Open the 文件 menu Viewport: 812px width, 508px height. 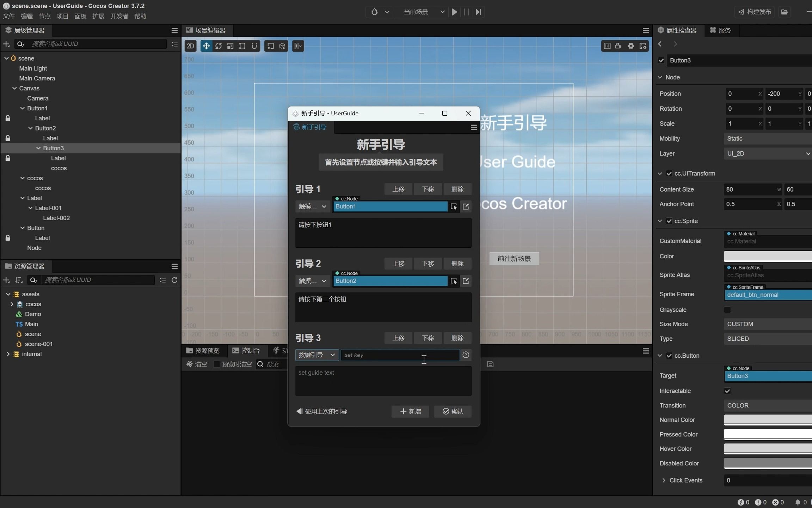(9, 16)
